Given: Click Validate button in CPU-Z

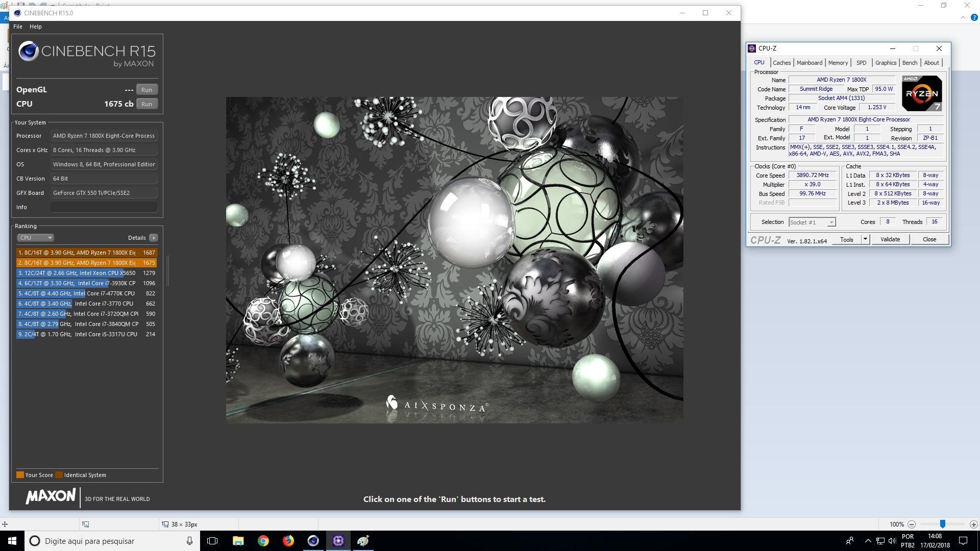Looking at the screenshot, I should coord(890,239).
